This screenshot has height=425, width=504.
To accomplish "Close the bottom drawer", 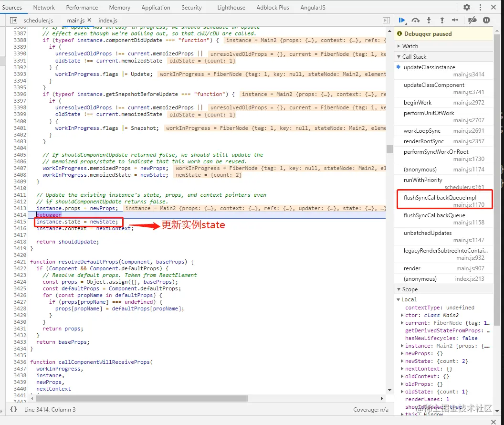I will point(493,422).
